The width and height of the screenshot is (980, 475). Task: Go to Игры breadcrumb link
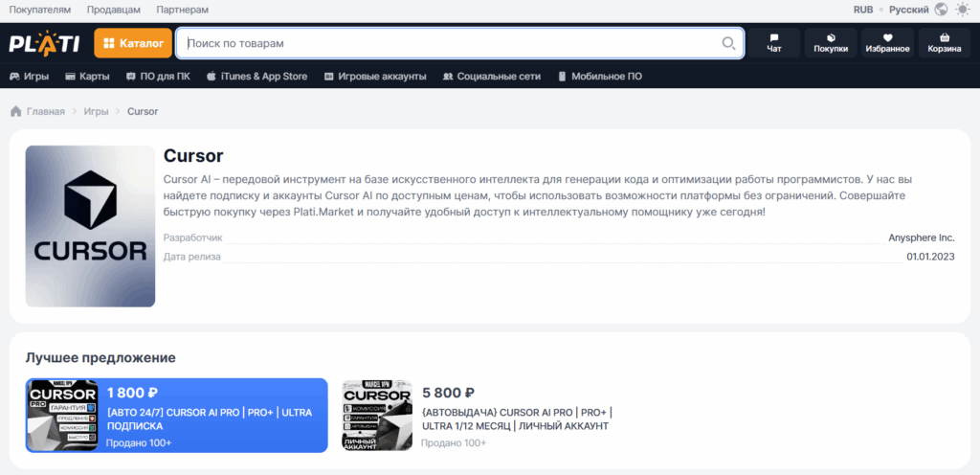tap(97, 112)
